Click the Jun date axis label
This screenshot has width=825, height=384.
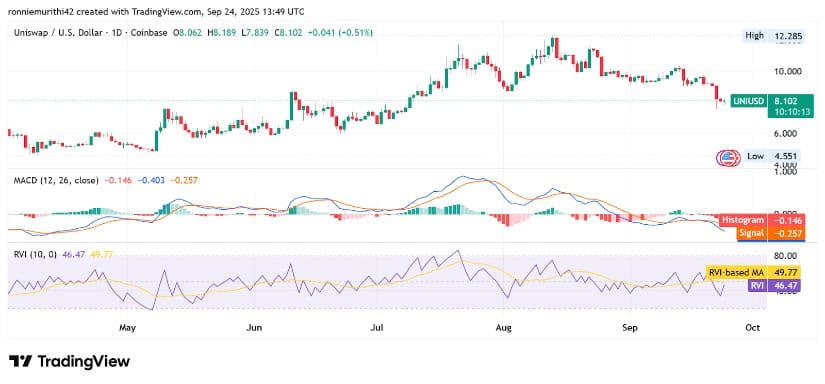[x=254, y=328]
